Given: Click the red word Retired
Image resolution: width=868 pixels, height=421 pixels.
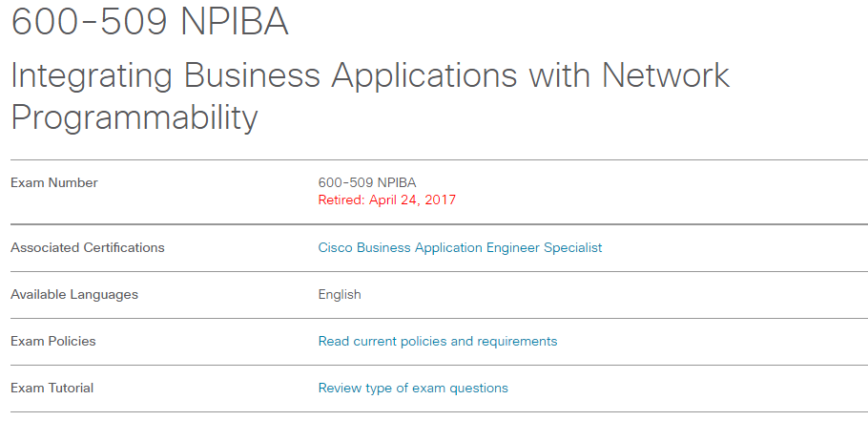Looking at the screenshot, I should [x=340, y=200].
